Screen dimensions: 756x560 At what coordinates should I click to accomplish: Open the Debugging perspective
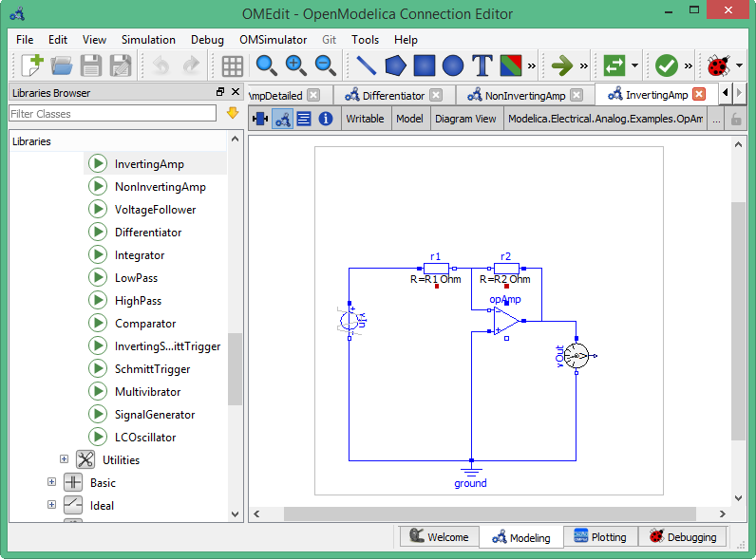pyautogui.click(x=682, y=536)
